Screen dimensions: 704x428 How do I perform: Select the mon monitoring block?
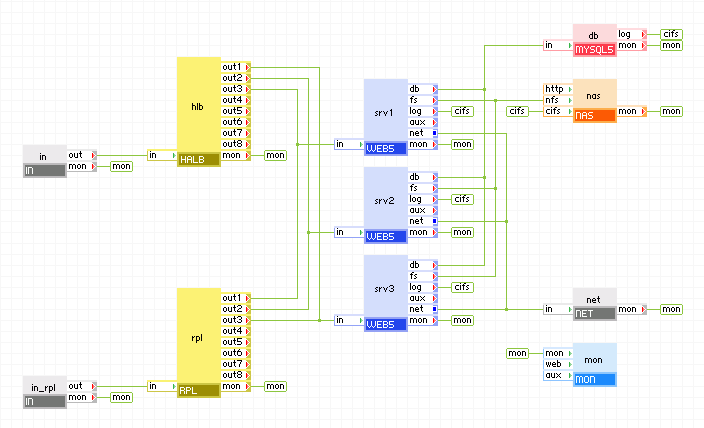click(594, 357)
